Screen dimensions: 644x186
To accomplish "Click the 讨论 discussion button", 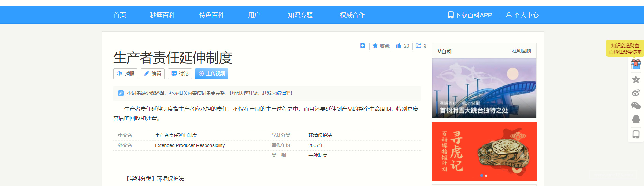I will (x=180, y=74).
